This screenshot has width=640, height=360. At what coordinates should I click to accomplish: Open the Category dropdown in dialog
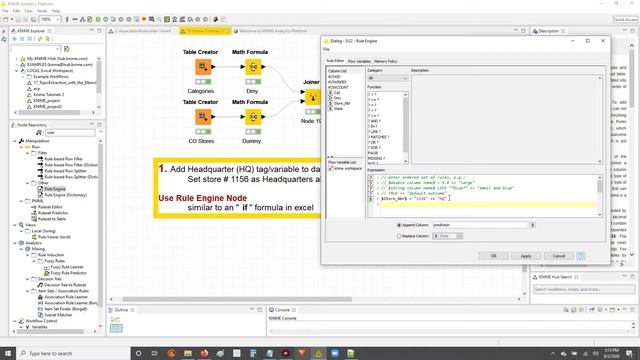coord(387,78)
